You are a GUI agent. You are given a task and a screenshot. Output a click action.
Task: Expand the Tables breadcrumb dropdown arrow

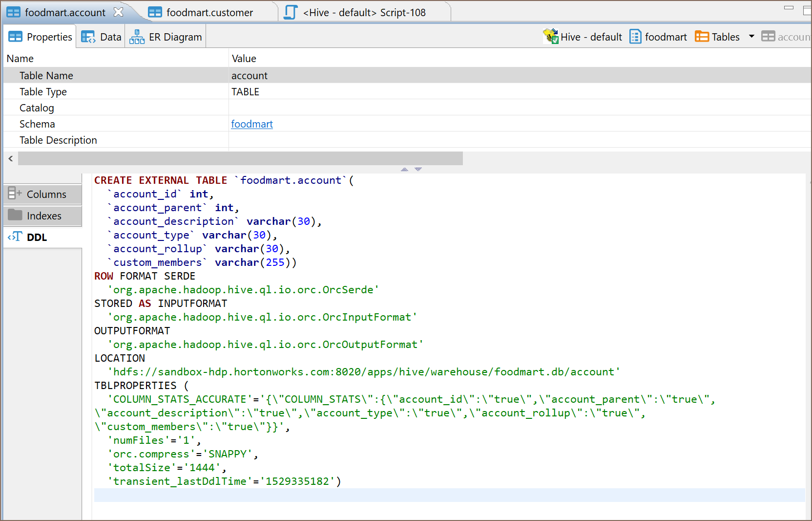pos(751,37)
